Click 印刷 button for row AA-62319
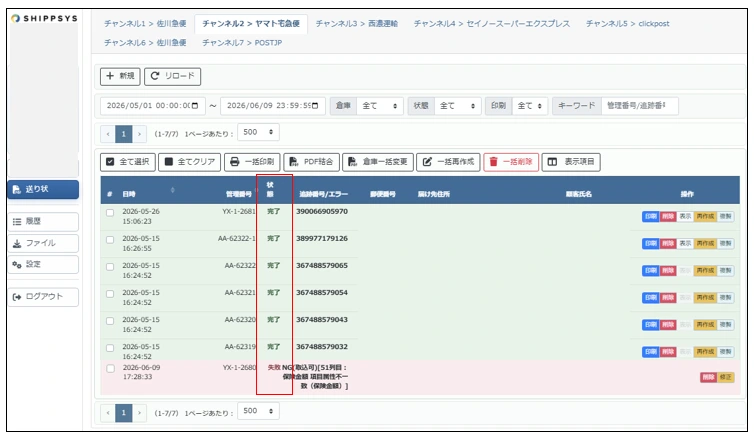Image resolution: width=754 pixels, height=437 pixels. [x=651, y=352]
